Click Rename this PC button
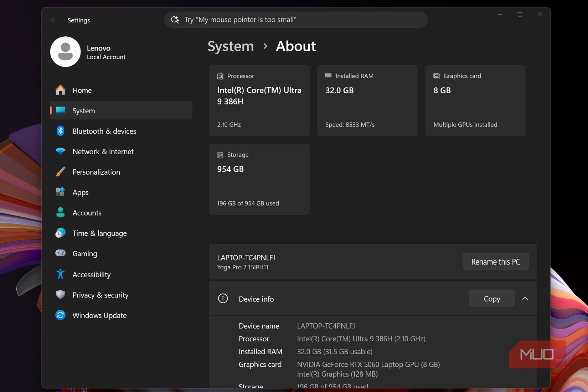This screenshot has height=392, width=588. pos(496,262)
